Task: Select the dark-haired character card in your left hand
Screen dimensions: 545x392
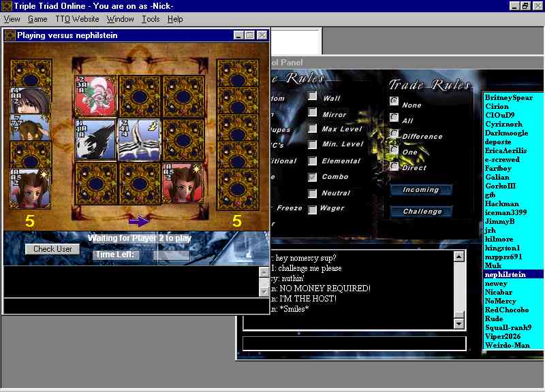Action: pyautogui.click(x=31, y=101)
